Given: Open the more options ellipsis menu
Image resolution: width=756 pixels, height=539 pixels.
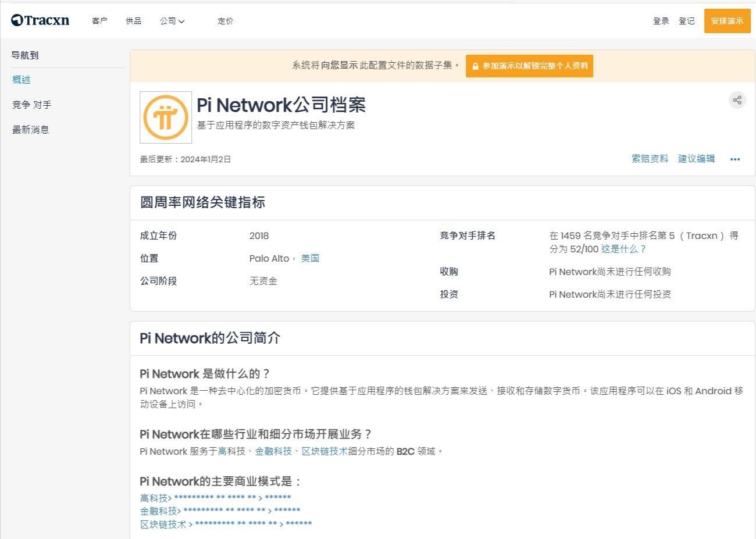Looking at the screenshot, I should click(734, 159).
